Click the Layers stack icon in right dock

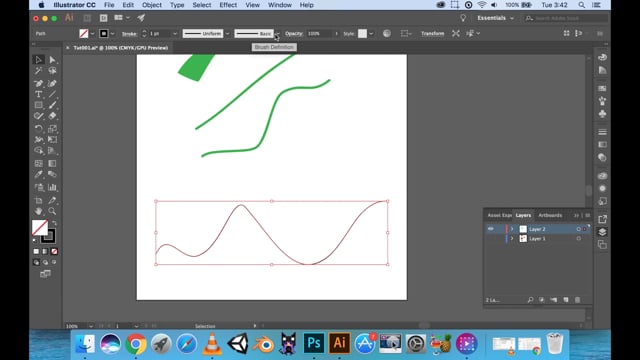602,232
